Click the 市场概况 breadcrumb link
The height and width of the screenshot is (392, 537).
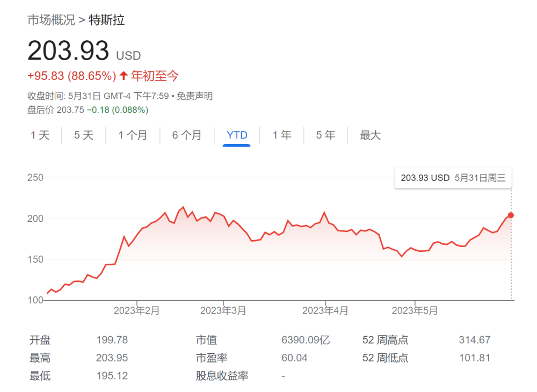(x=51, y=20)
